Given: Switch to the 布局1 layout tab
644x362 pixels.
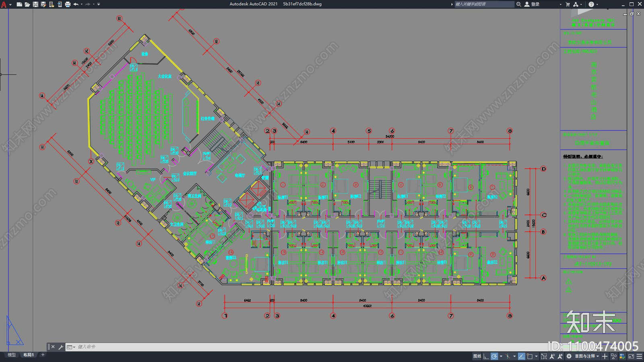Looking at the screenshot, I should click(x=29, y=355).
